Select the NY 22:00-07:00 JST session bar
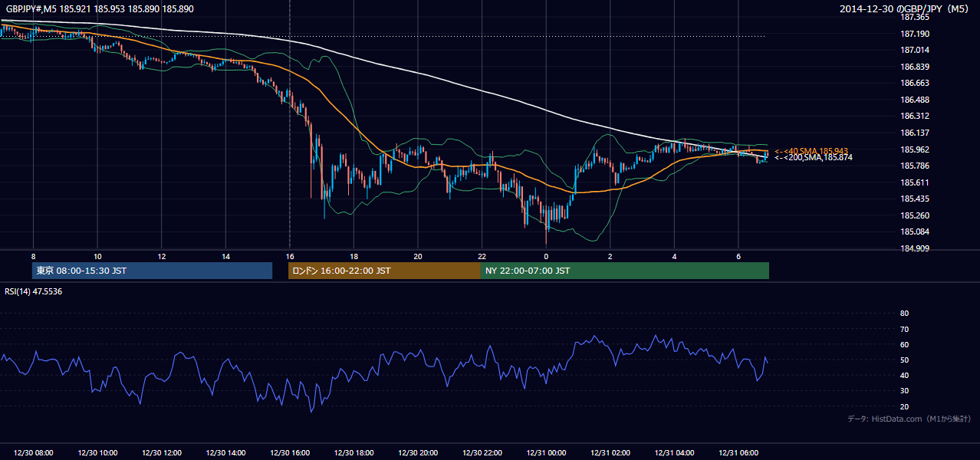Viewport: 980px width, 460px height. 625,271
